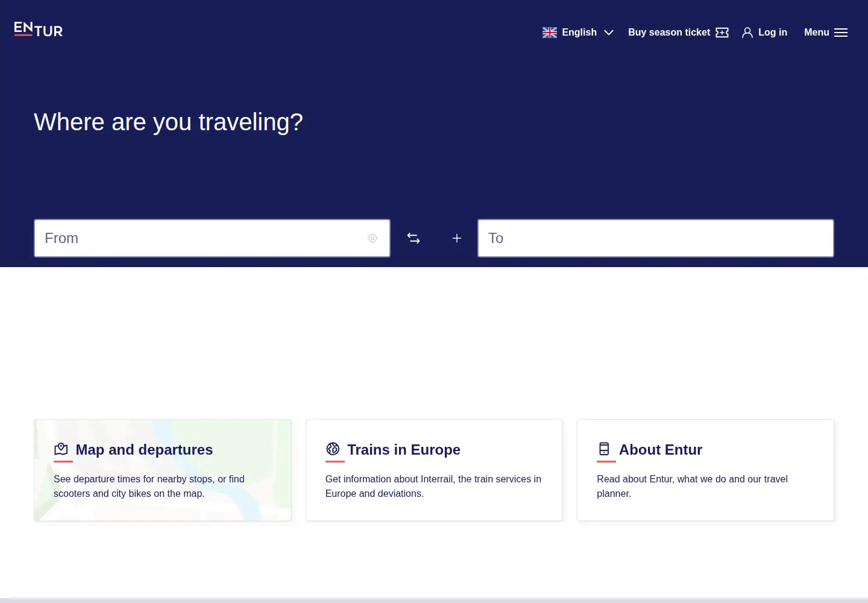868x603 pixels.
Task: Click the globe icon for Trains in Europe
Action: coord(333,449)
